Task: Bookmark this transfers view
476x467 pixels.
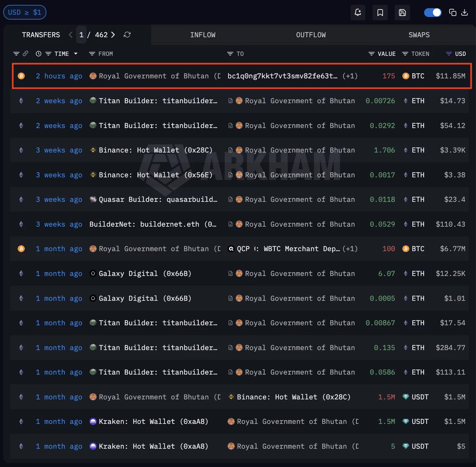Action: (x=380, y=12)
